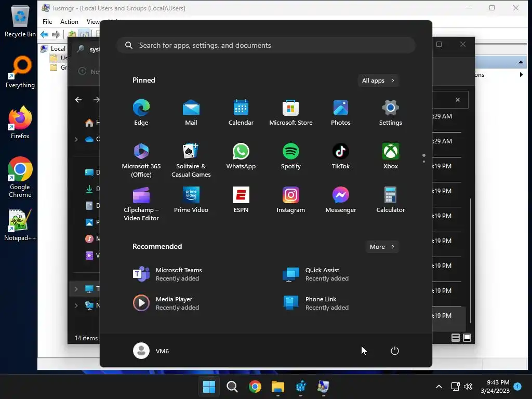Screen dimensions: 532x399
Task: Open Solitaire & Casual Games
Action: pyautogui.click(x=191, y=160)
